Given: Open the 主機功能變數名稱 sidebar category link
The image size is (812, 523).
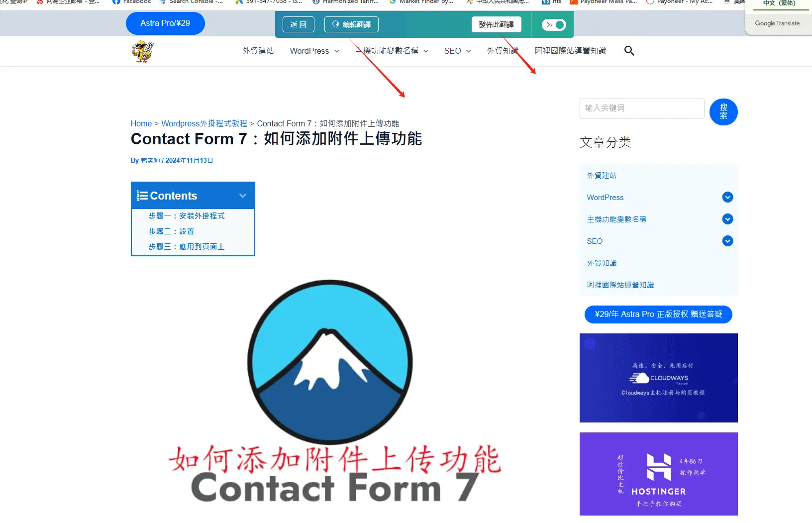Looking at the screenshot, I should (x=616, y=219).
